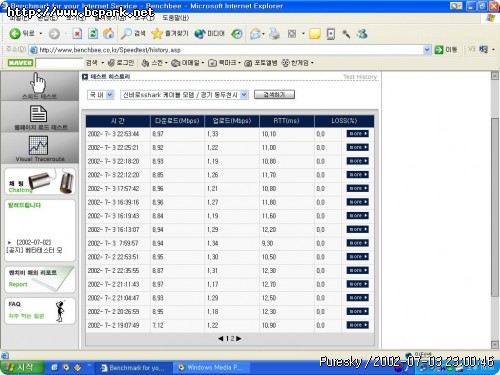
Task: Click the download Mbps column header
Action: [x=177, y=121]
